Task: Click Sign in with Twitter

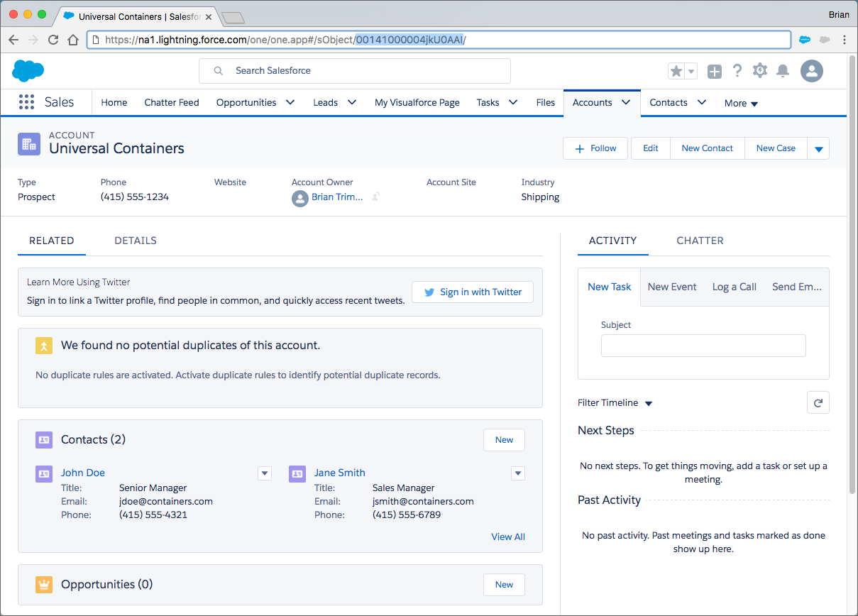Action: (473, 292)
